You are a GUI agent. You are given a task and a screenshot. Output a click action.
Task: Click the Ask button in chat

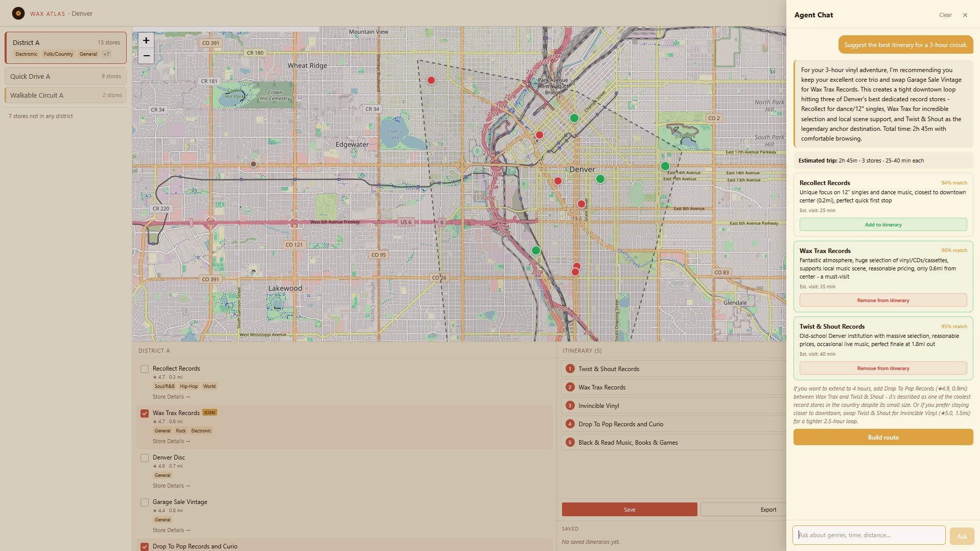[x=962, y=536]
